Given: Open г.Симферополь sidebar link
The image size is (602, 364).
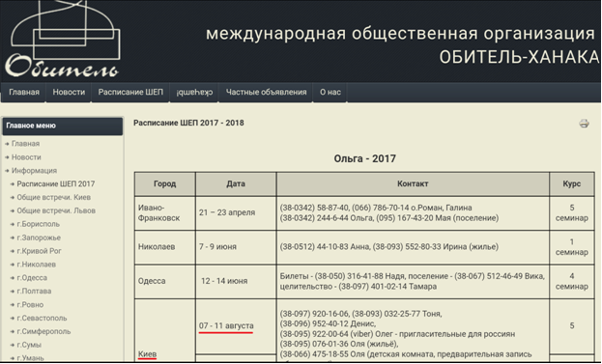Looking at the screenshot, I should click(43, 331).
